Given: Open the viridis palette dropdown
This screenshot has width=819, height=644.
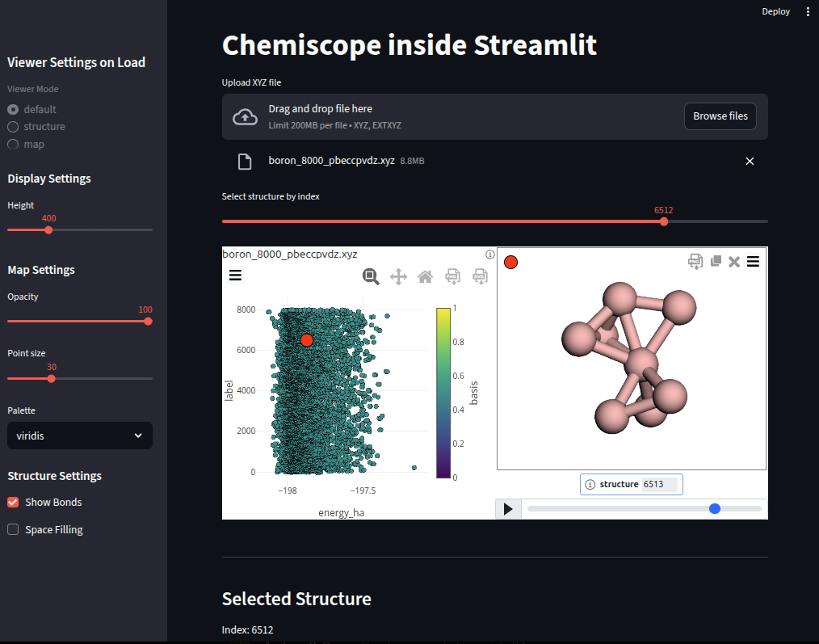Looking at the screenshot, I should coord(79,436).
